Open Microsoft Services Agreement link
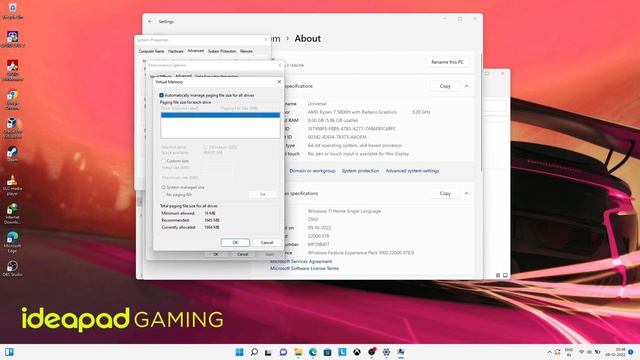Image resolution: width=640 pixels, height=360 pixels. click(301, 261)
